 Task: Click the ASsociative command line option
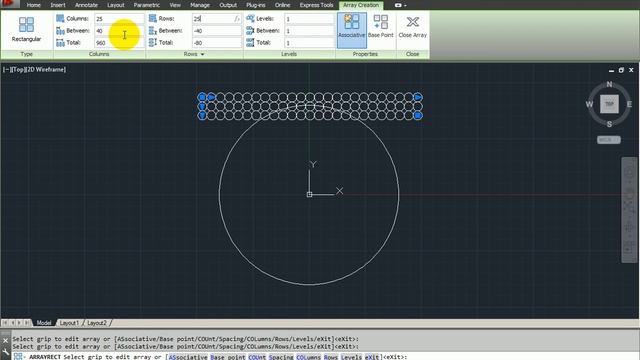(x=188, y=357)
